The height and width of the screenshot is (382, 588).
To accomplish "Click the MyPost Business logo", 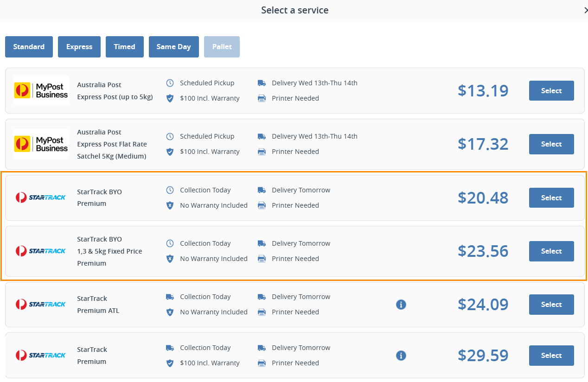I will tap(41, 90).
